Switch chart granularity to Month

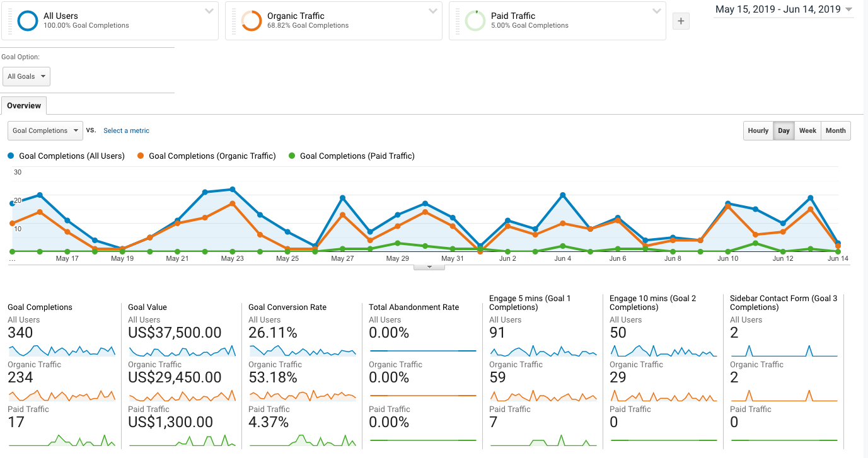pos(836,130)
